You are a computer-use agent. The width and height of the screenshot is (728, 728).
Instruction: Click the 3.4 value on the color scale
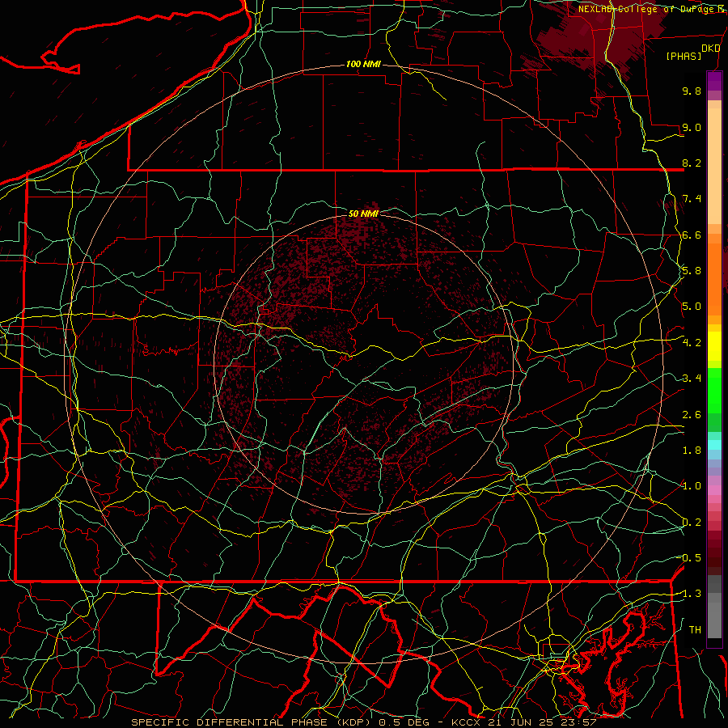[x=692, y=379]
